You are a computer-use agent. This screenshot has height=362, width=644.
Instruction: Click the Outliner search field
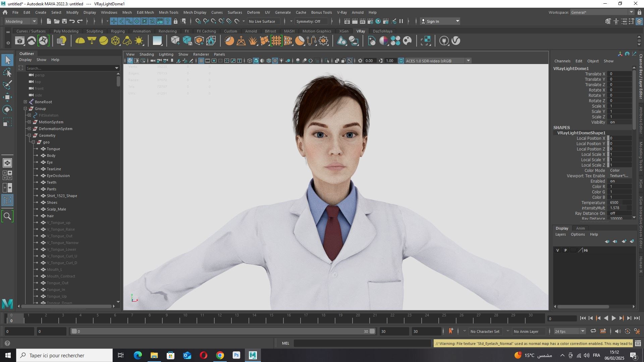tap(70, 68)
